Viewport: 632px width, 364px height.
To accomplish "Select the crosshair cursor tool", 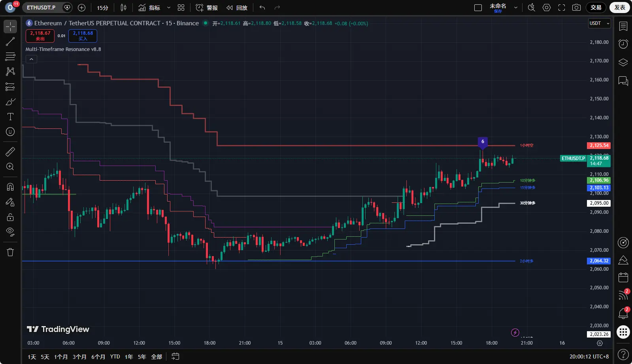I will (x=10, y=26).
